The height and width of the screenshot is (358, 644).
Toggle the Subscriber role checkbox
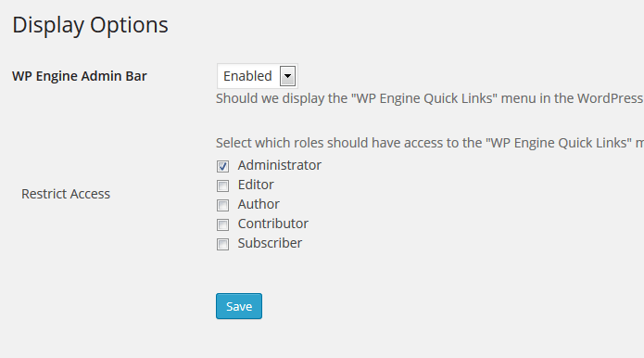(x=222, y=244)
